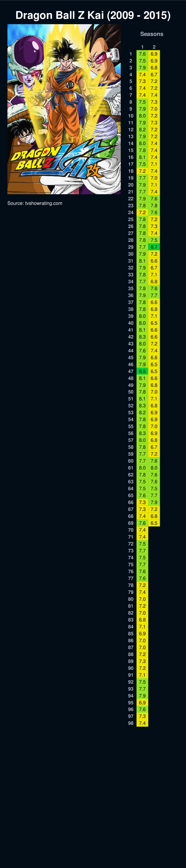
Task: Select season 2 rating for episode 1
Action: [x=154, y=54]
